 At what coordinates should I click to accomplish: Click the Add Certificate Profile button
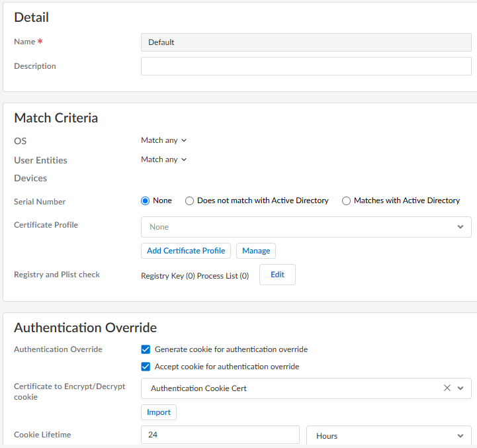(186, 251)
